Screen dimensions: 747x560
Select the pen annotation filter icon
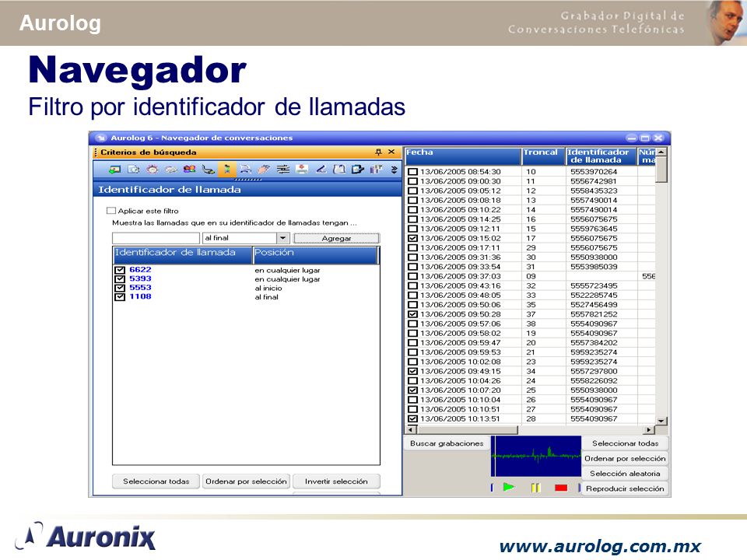tap(321, 169)
